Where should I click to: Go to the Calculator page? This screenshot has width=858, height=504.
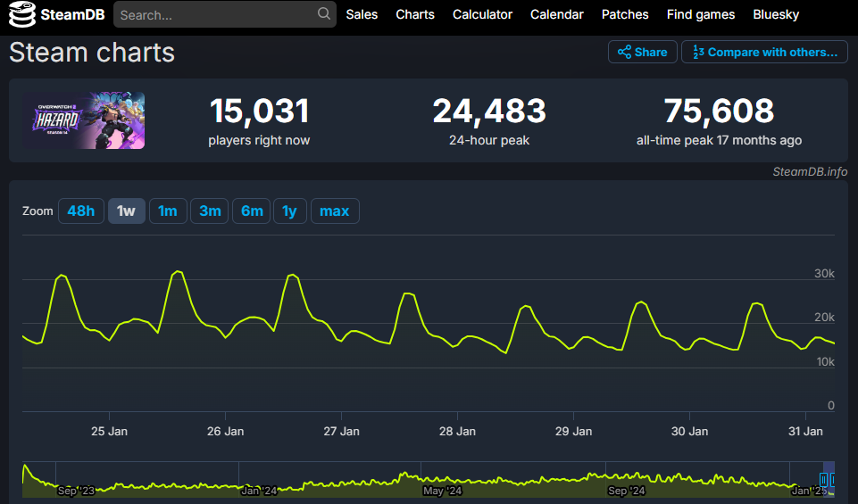click(482, 14)
